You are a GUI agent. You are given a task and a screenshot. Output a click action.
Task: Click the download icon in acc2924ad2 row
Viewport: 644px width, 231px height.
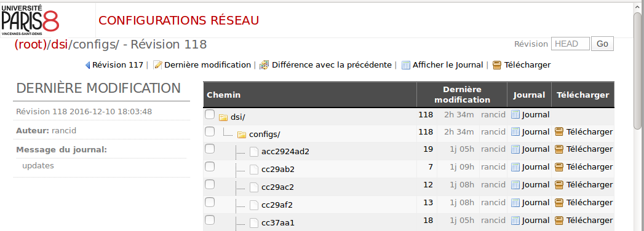pos(559,149)
